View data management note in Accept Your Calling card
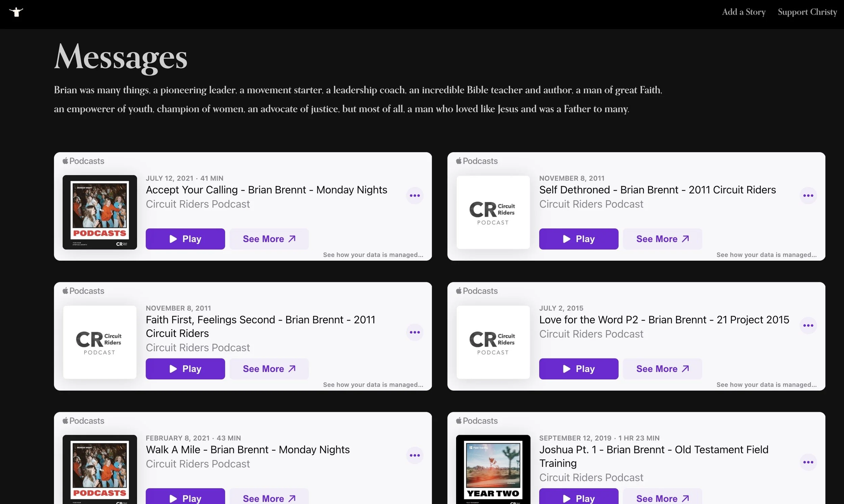This screenshot has width=844, height=504. [x=373, y=255]
